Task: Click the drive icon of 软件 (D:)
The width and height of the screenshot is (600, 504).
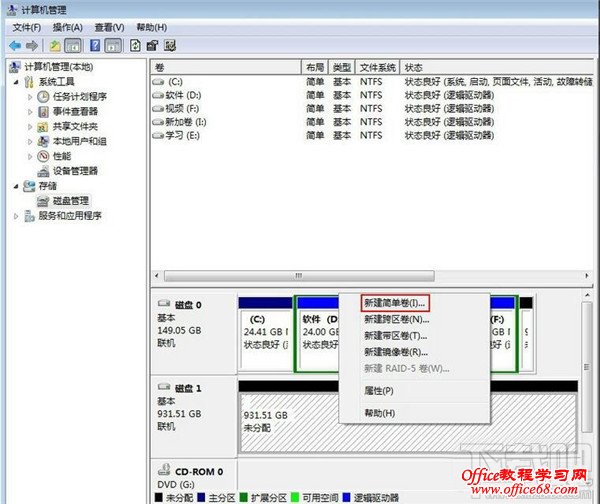Action: pos(158,95)
